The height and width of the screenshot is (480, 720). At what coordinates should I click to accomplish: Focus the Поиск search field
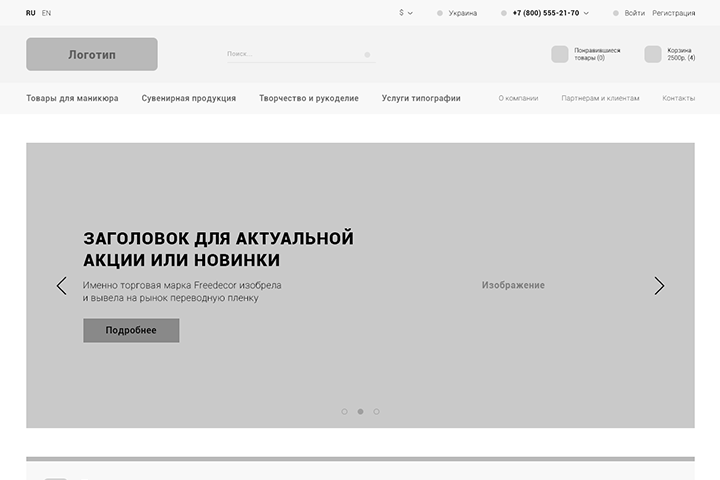click(301, 54)
